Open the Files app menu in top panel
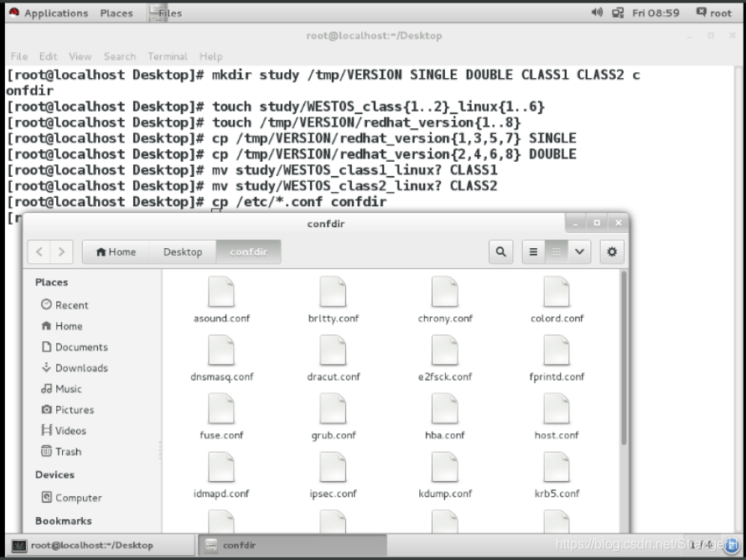The width and height of the screenshot is (746, 560). (x=166, y=13)
